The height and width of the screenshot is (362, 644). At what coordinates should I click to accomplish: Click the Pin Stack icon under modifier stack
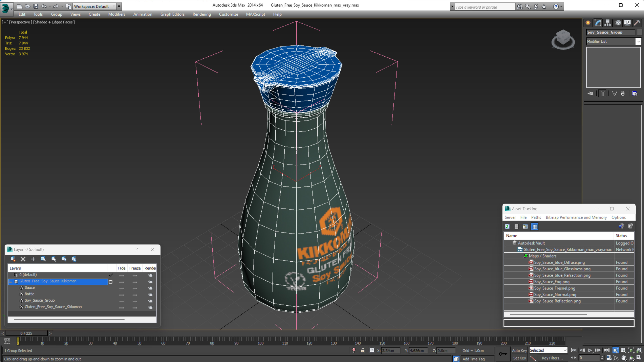(591, 93)
